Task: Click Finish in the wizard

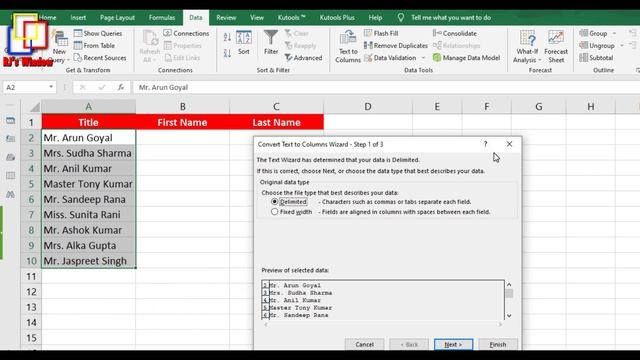Action: 498,344
